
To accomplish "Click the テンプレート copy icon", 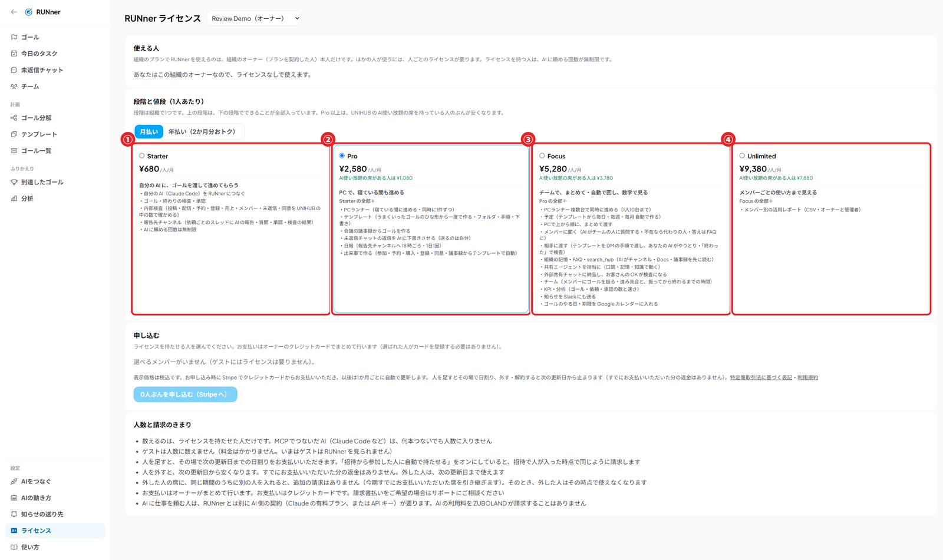I will point(14,134).
